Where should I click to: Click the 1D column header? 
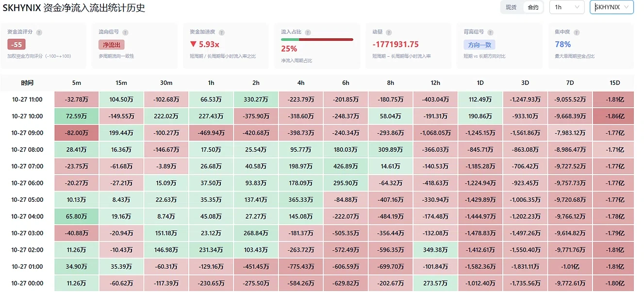480,83
